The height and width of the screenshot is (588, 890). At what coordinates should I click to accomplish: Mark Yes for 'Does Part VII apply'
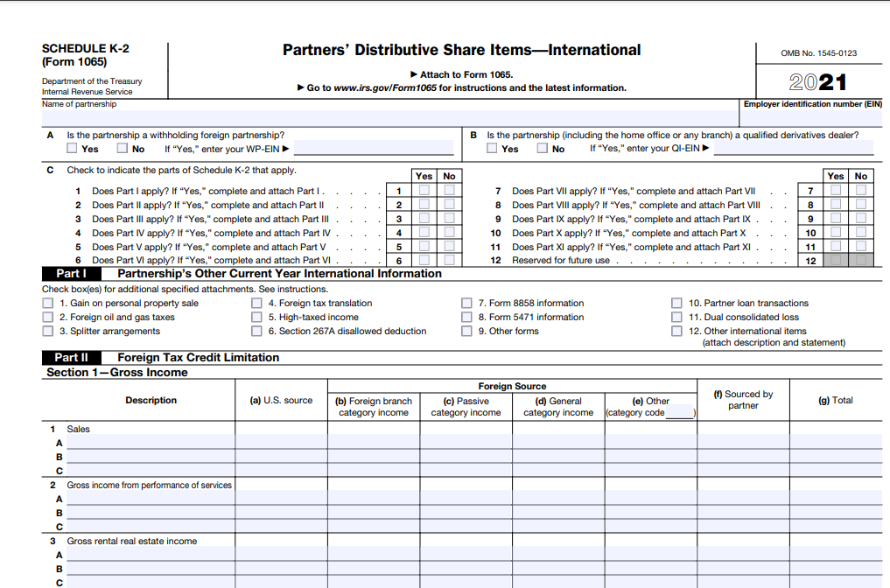836,191
